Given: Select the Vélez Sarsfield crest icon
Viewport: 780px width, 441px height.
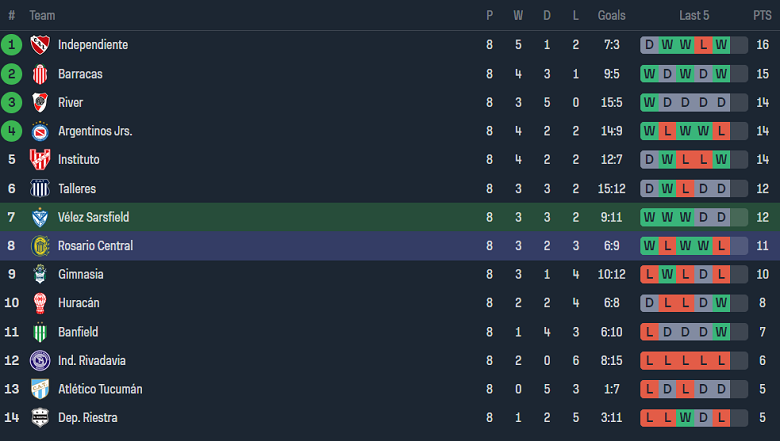Looking at the screenshot, I should (40, 217).
